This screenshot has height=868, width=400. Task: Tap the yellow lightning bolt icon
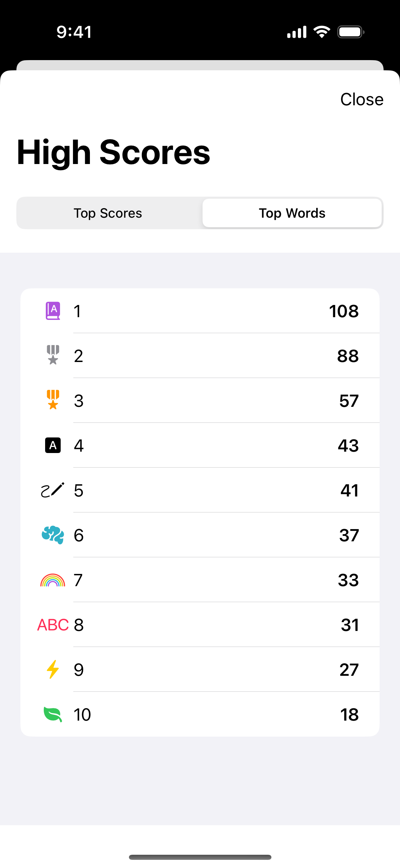coord(53,669)
